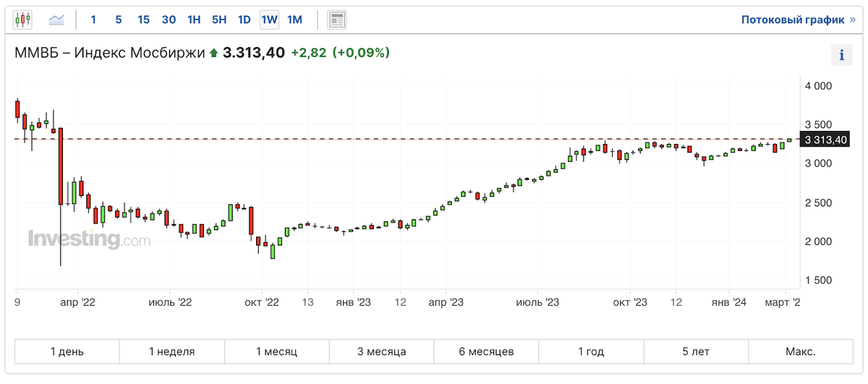The image size is (868, 384).
Task: Select the 1 minute interval
Action: [x=93, y=20]
